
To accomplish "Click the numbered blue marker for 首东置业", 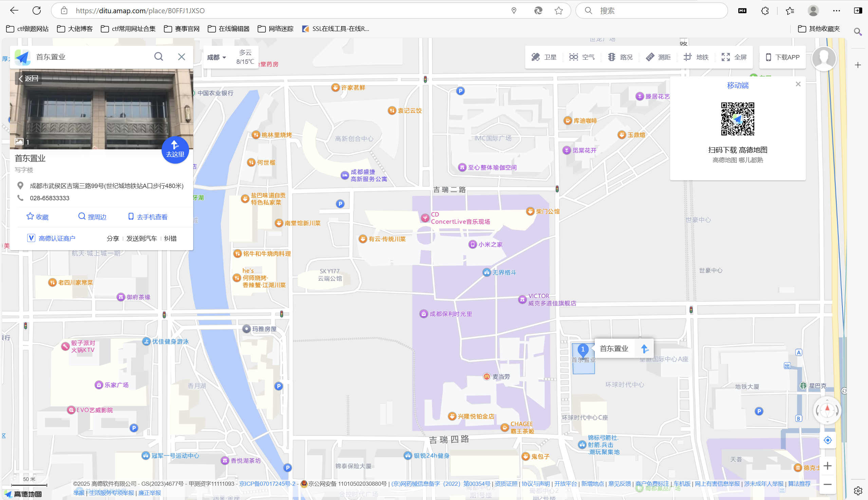I will coord(583,350).
